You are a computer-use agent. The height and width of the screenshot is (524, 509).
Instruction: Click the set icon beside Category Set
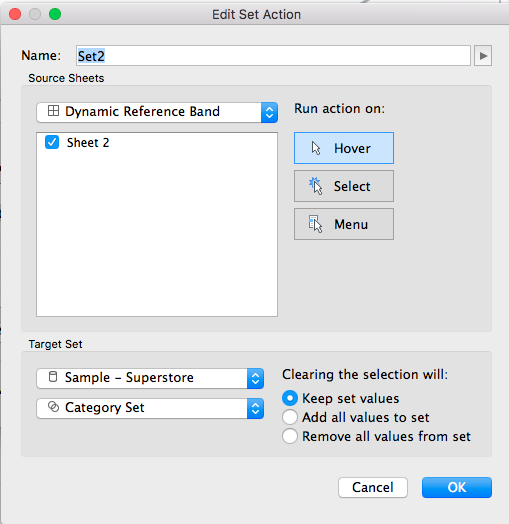click(x=53, y=407)
